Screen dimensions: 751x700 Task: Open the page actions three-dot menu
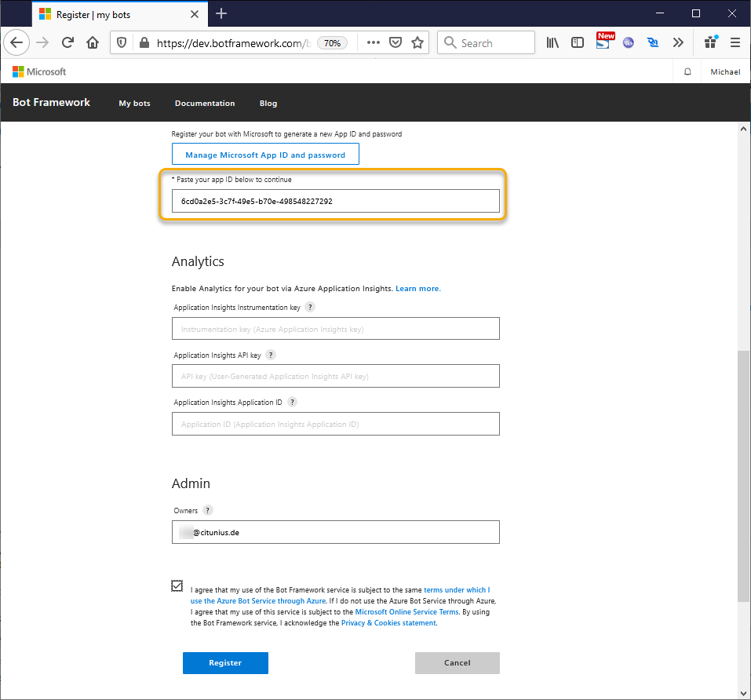point(373,42)
